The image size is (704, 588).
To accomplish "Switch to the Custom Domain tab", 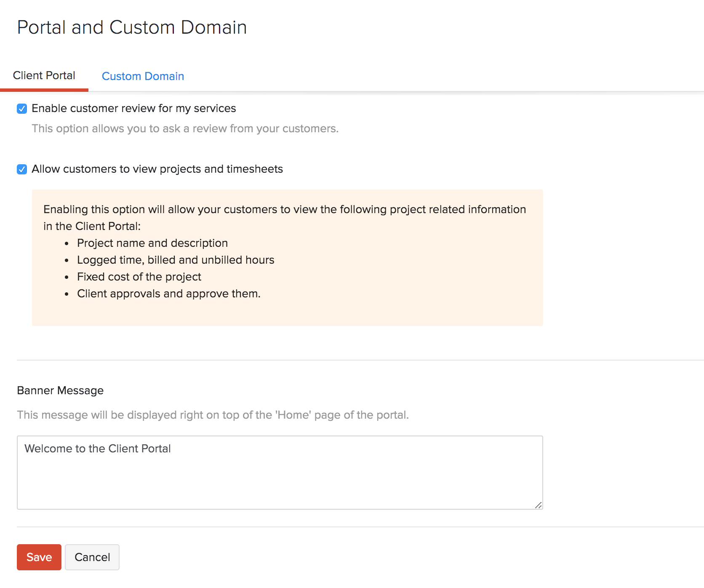I will [143, 76].
